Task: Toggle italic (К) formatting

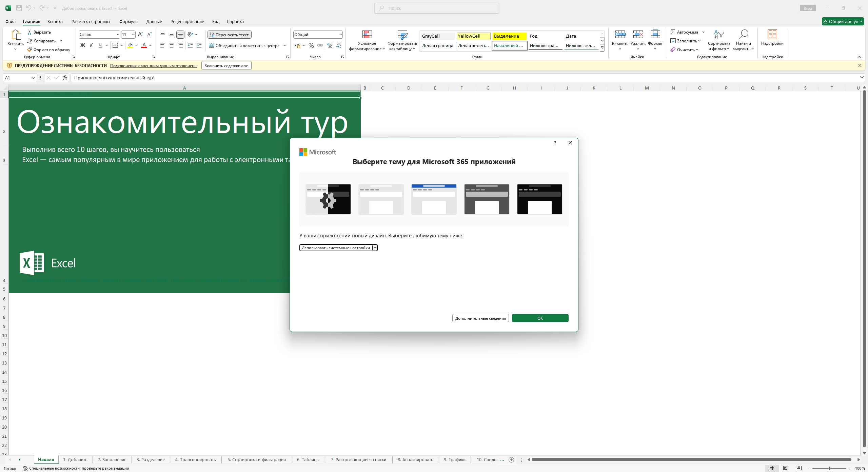Action: pos(91,45)
